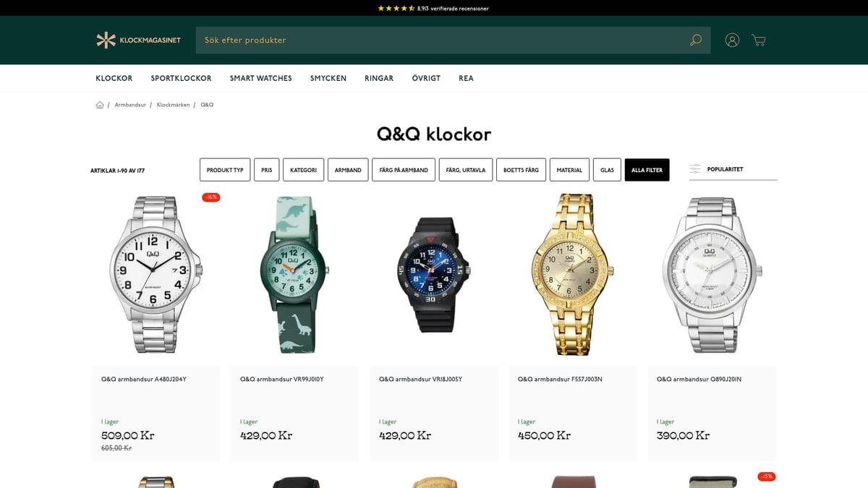Select the green dinosaur watch image
Image resolution: width=868 pixels, height=488 pixels.
[294, 275]
